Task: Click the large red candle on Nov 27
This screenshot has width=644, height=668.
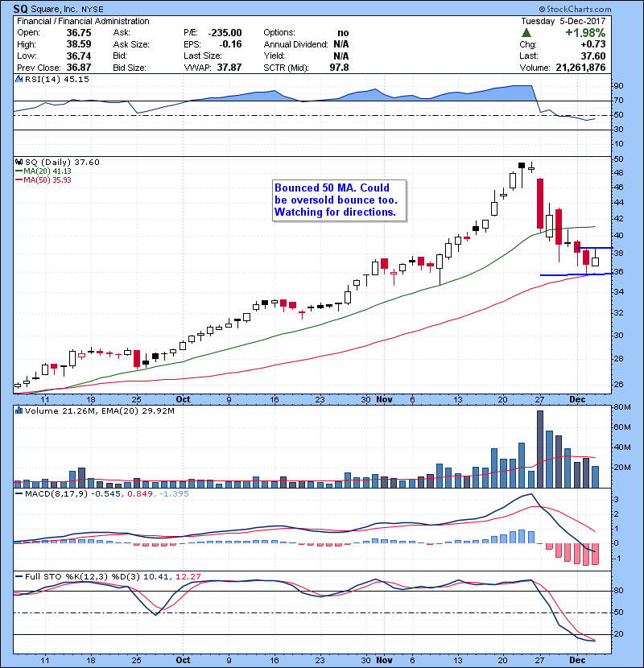Action: pyautogui.click(x=540, y=204)
